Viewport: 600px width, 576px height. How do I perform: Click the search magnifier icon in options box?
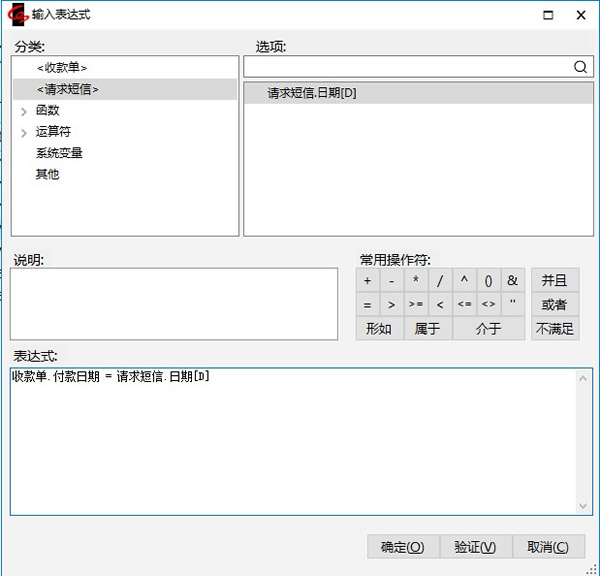coord(580,67)
